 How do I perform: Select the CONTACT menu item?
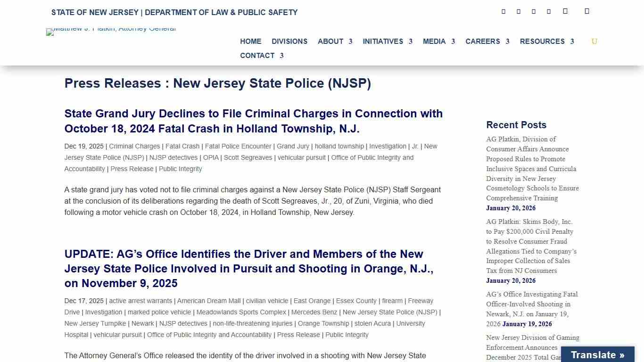click(x=258, y=56)
